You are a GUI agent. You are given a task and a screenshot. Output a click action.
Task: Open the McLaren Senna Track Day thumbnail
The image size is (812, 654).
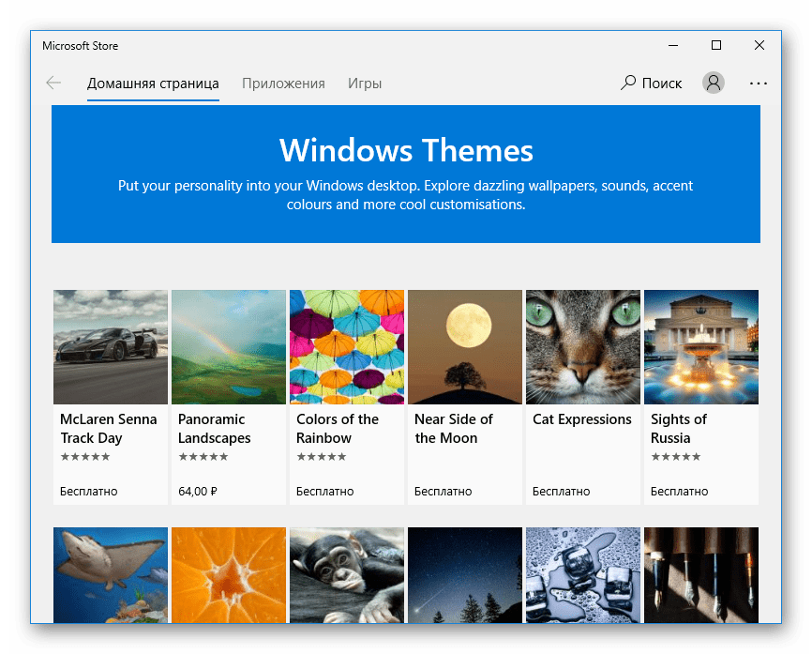coord(111,346)
